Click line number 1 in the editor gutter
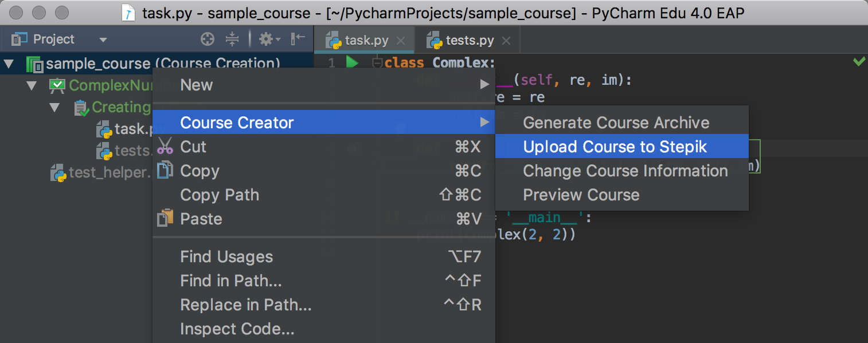 pyautogui.click(x=331, y=62)
